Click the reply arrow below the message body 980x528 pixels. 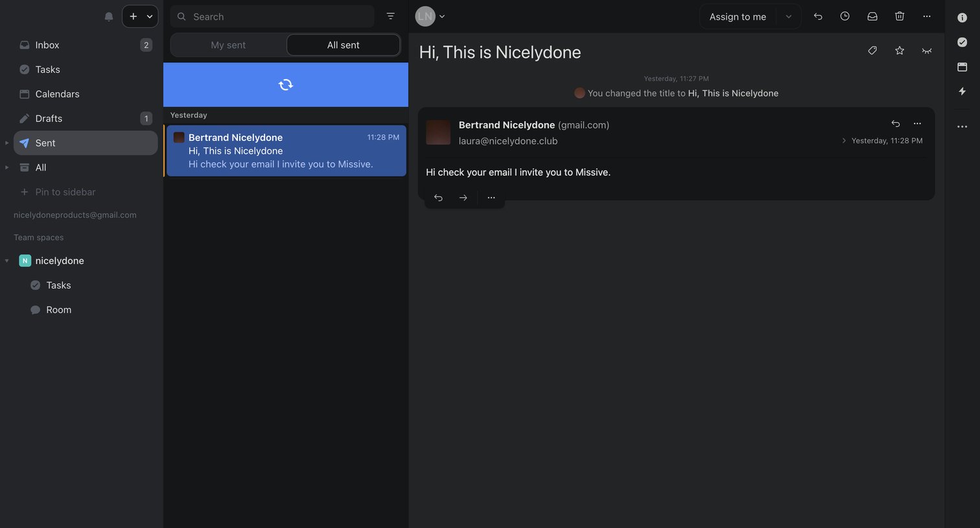438,198
